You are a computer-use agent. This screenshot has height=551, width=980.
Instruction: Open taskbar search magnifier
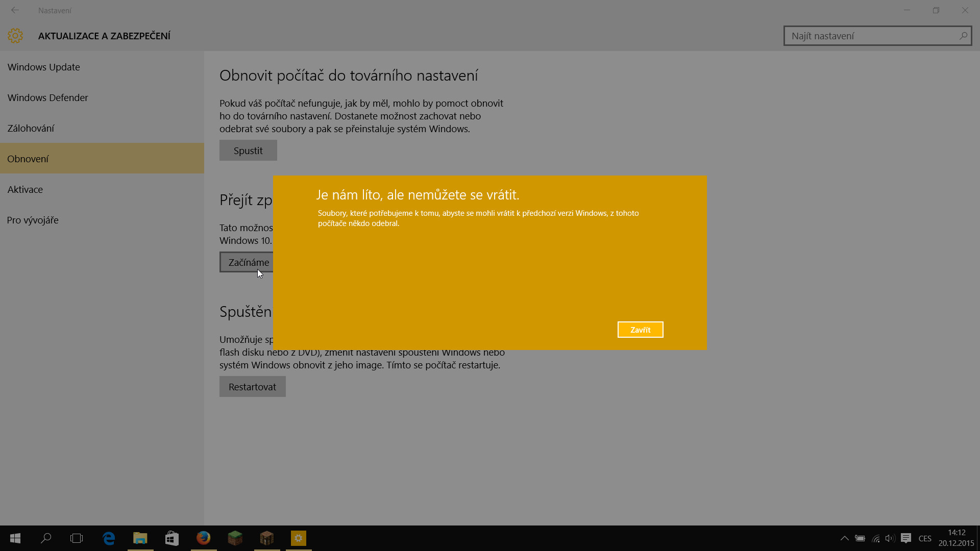coord(46,538)
